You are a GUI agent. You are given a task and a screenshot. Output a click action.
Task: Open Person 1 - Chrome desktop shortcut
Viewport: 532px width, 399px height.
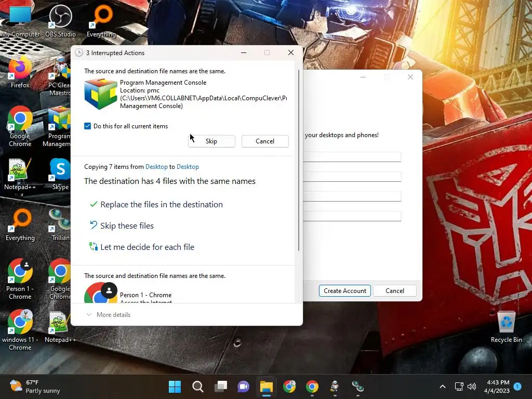click(20, 279)
